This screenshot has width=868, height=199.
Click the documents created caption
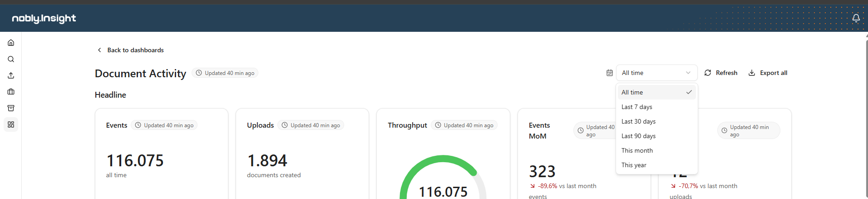pos(274,175)
